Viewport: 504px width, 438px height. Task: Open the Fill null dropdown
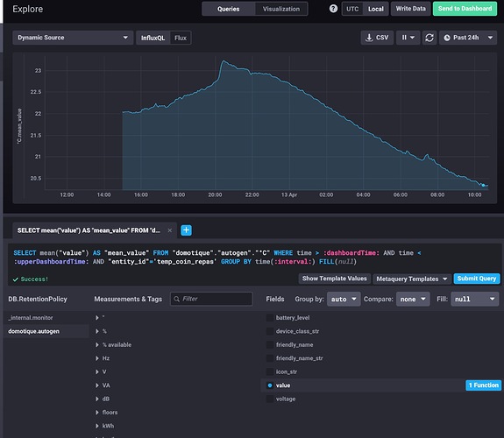click(474, 300)
